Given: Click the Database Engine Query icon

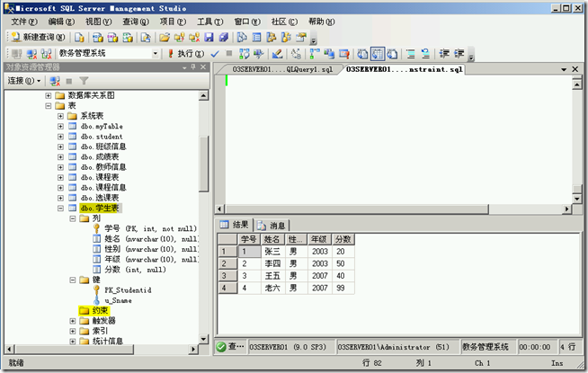Looking at the screenshot, I should 79,37.
